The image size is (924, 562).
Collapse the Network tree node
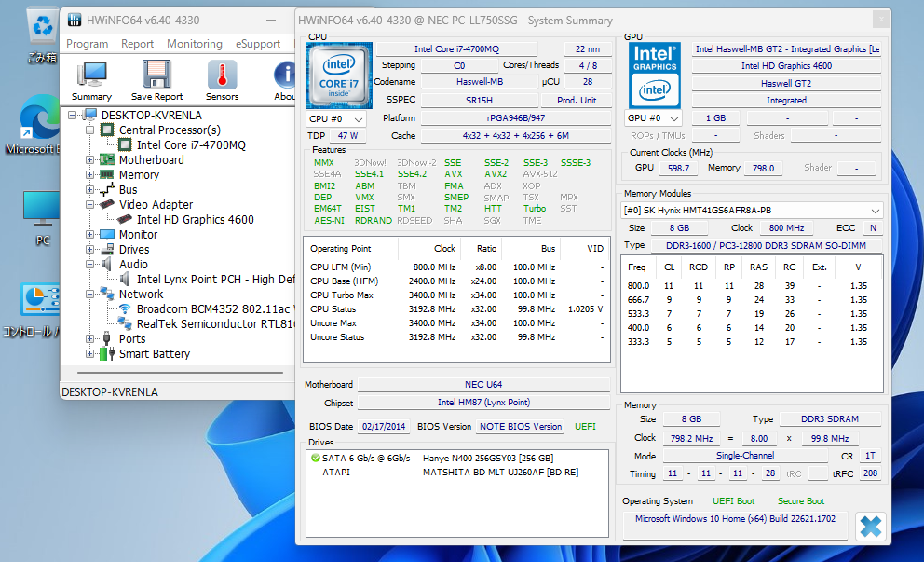click(x=89, y=294)
